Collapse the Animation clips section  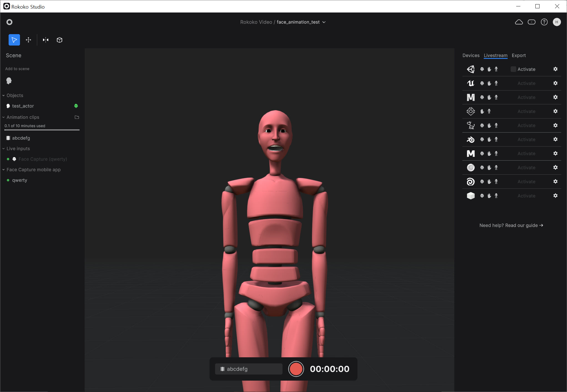pyautogui.click(x=4, y=117)
